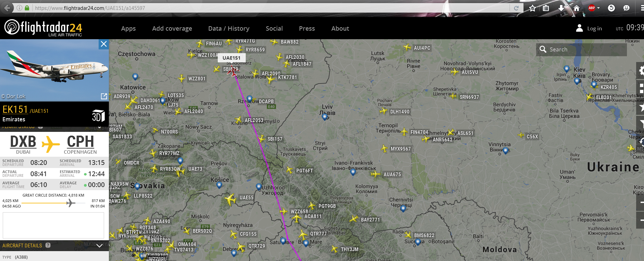Click the CPH arrival airport code
Viewport: 644px width, 261px height.
pos(80,142)
